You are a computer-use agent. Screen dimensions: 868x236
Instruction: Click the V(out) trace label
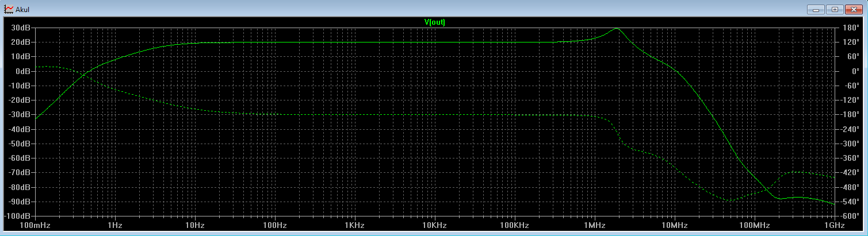(x=434, y=22)
